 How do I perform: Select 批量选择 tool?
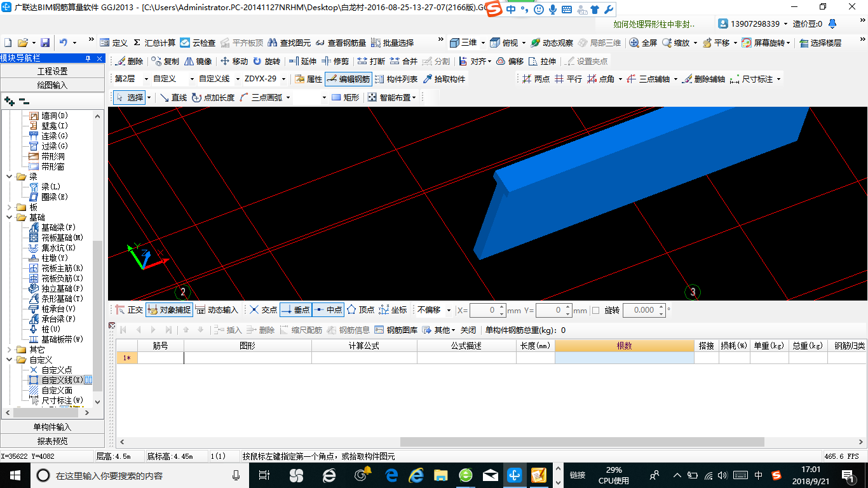click(x=392, y=43)
